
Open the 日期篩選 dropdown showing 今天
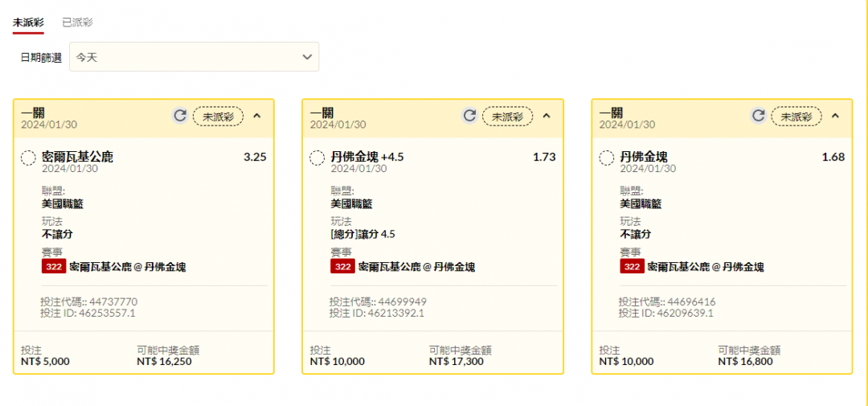(194, 56)
